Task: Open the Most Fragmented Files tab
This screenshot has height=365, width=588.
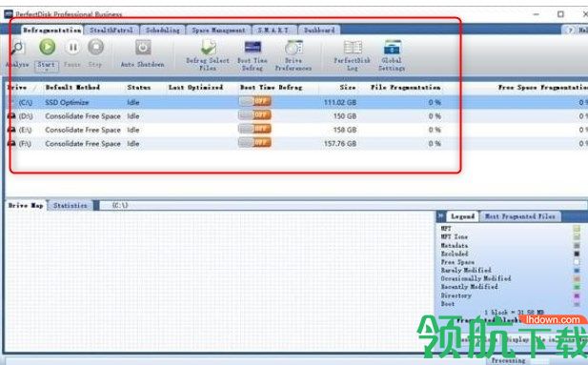Action: 520,216
